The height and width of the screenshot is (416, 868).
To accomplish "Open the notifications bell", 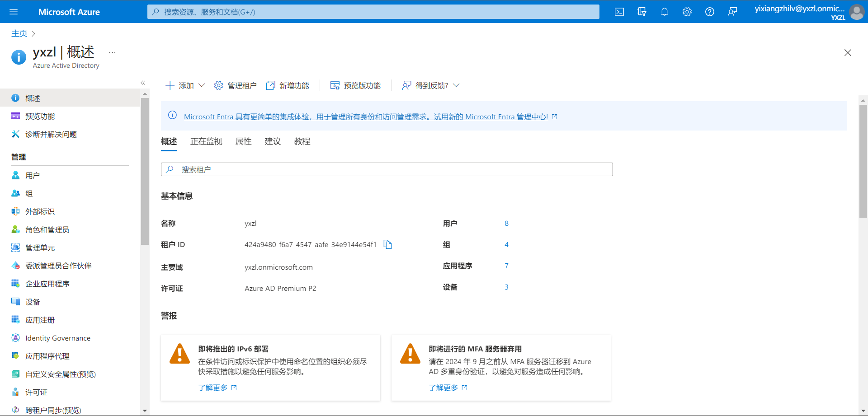I will click(x=664, y=12).
